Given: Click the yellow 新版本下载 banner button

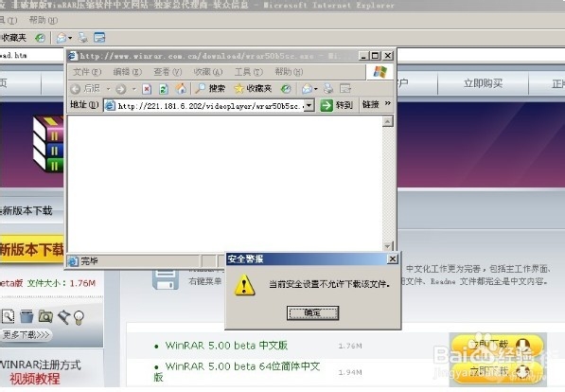Looking at the screenshot, I should pos(32,249).
